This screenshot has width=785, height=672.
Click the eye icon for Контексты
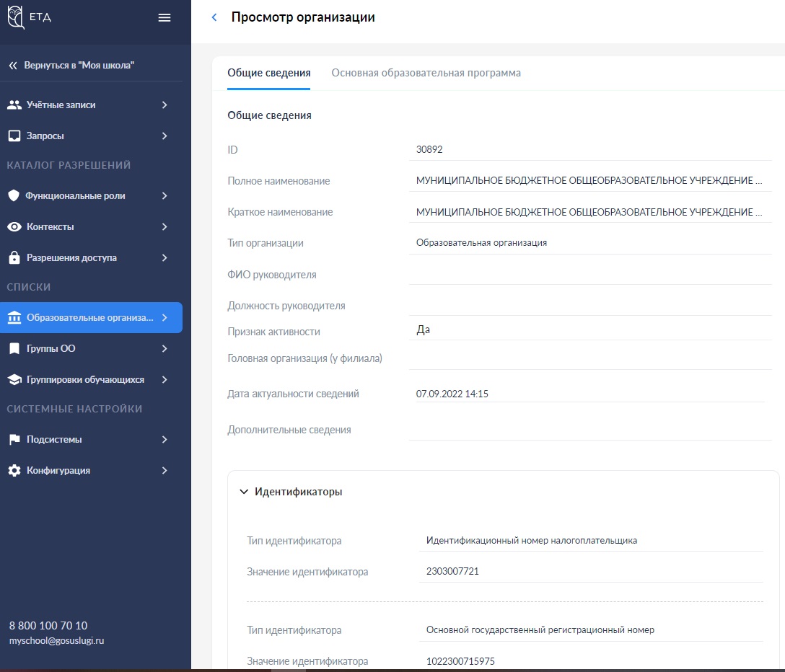14,226
